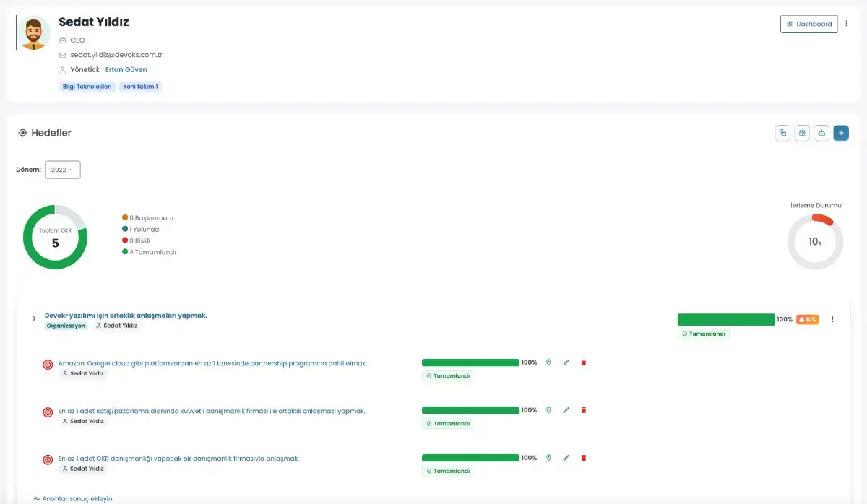The width and height of the screenshot is (867, 504).
Task: Collapse the Devokr yazılımı objective chevron
Action: (x=33, y=318)
